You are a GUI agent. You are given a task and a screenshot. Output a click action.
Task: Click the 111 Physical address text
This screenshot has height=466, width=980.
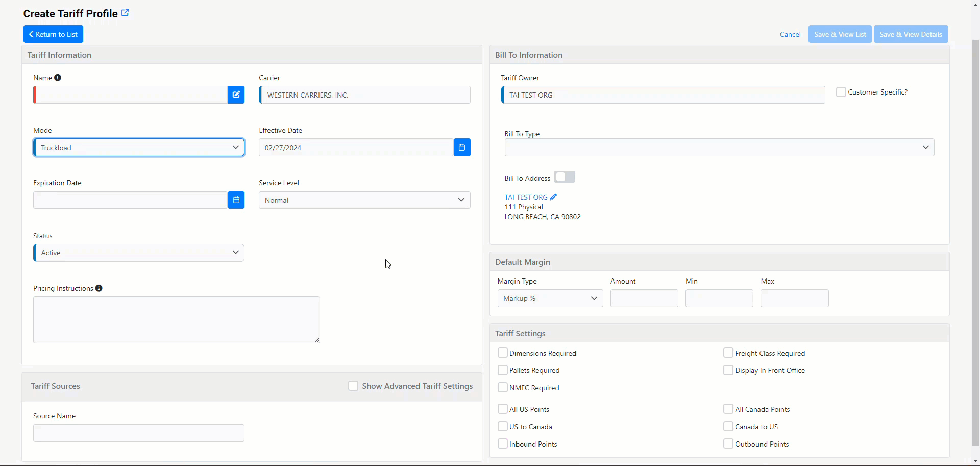pyautogui.click(x=524, y=207)
